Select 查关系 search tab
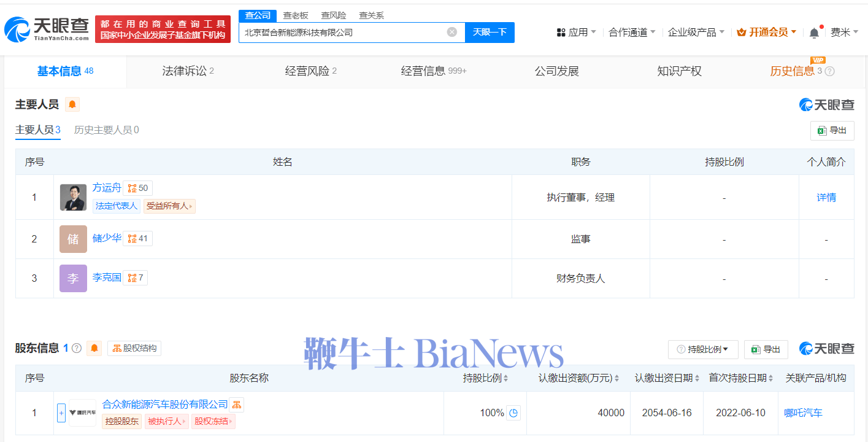The height and width of the screenshot is (442, 868). (x=372, y=15)
